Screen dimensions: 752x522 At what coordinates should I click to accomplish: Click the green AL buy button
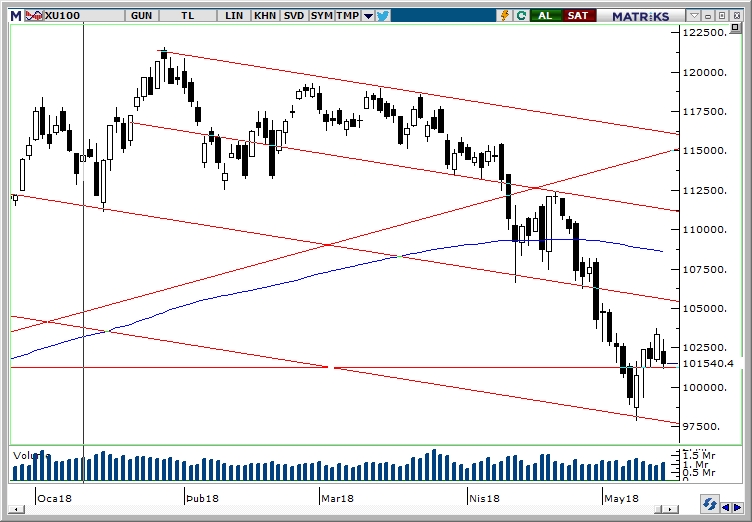[x=545, y=15]
